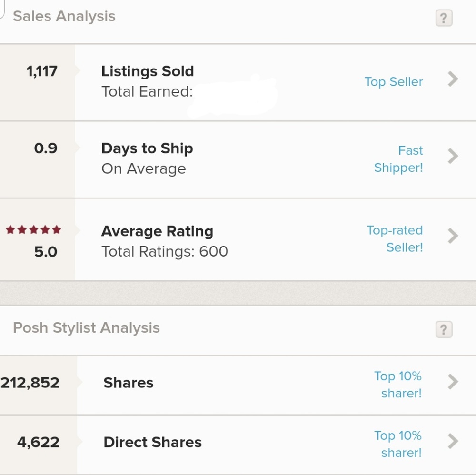Open Sales Analysis help question mark
Viewport: 476px width, 475px height.
pos(444,18)
